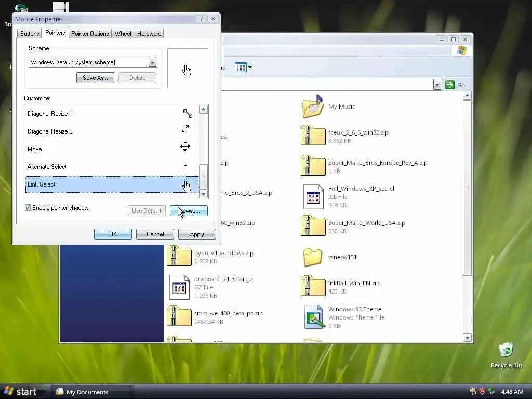Select the Full_Windows_XP_set.icl file icon
Screen dimensions: 532x399
[x=313, y=197]
